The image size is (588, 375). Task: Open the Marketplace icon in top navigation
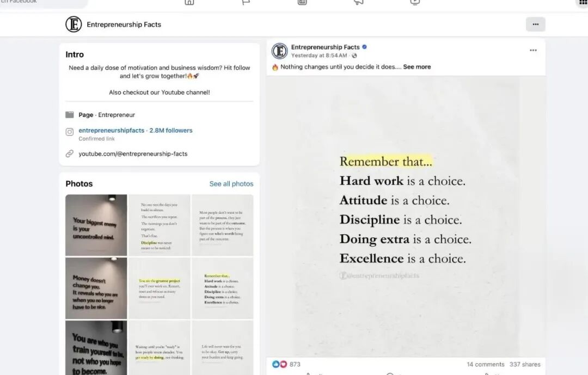click(302, 2)
